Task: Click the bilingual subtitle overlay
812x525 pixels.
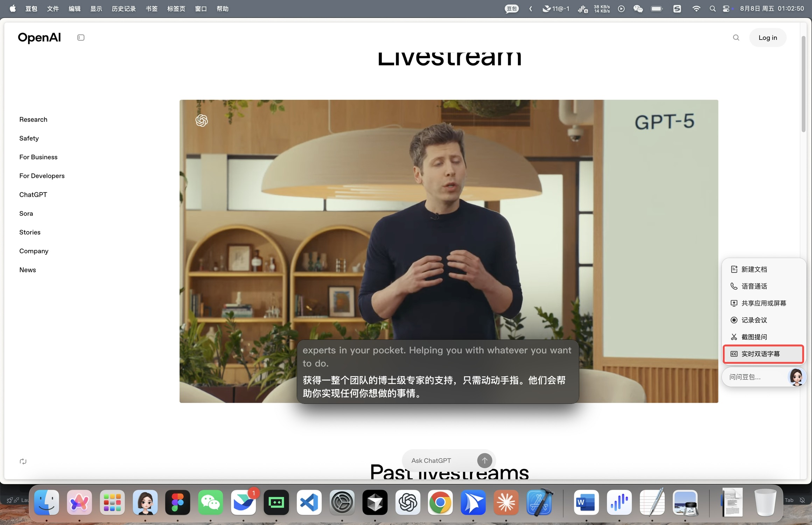Action: click(x=437, y=372)
